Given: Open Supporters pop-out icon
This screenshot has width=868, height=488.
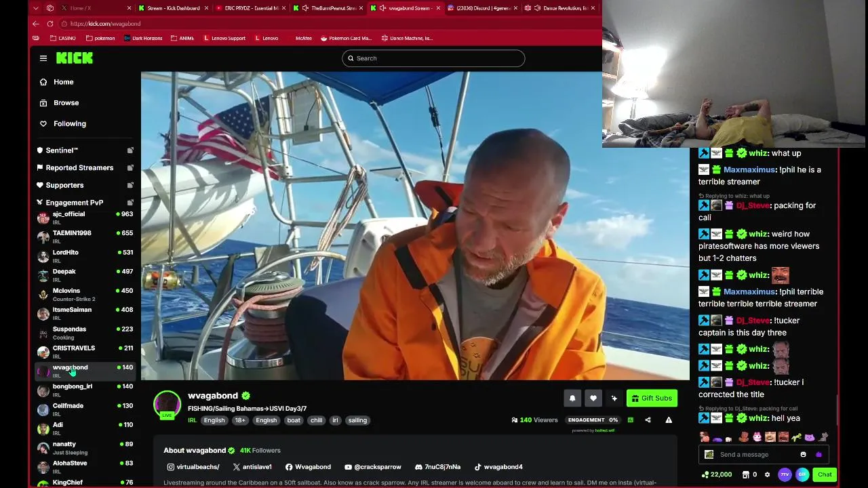Looking at the screenshot, I should (130, 185).
